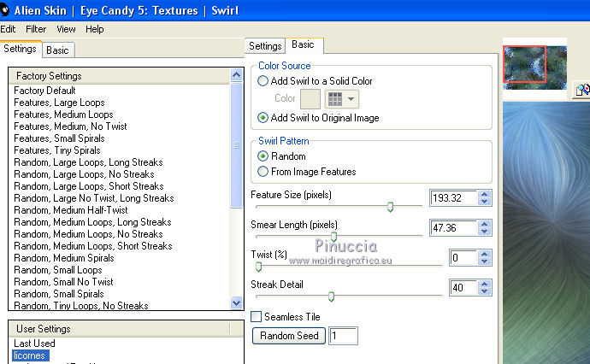
Task: Click the Streak Detail slider handle
Action: point(331,296)
